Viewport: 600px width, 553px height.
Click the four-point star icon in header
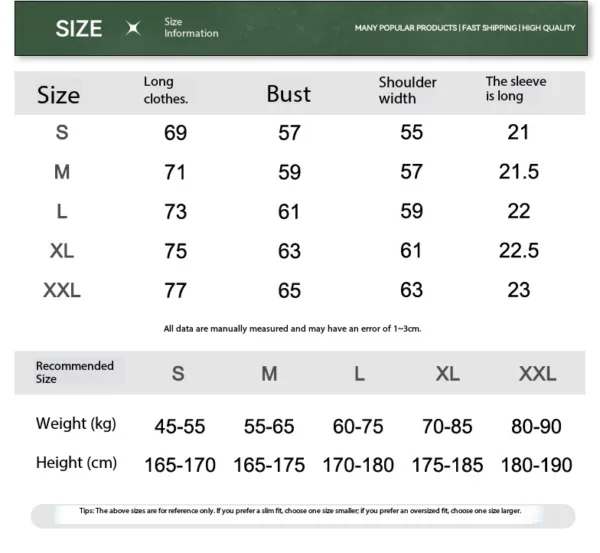(133, 28)
